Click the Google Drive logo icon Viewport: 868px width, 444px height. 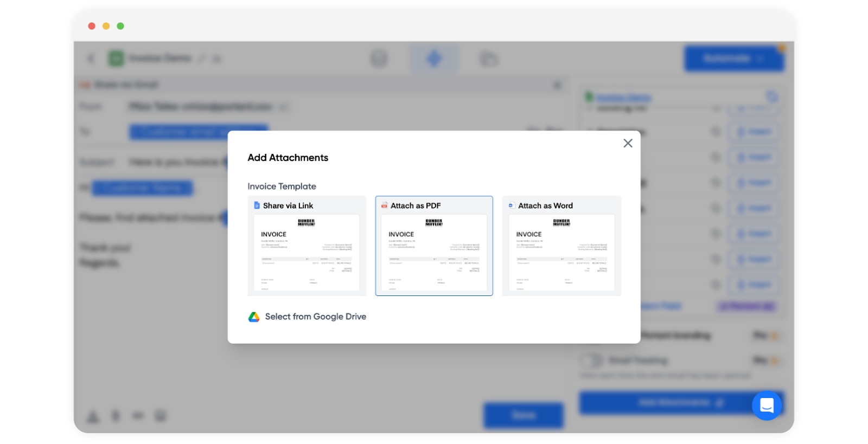coord(254,317)
